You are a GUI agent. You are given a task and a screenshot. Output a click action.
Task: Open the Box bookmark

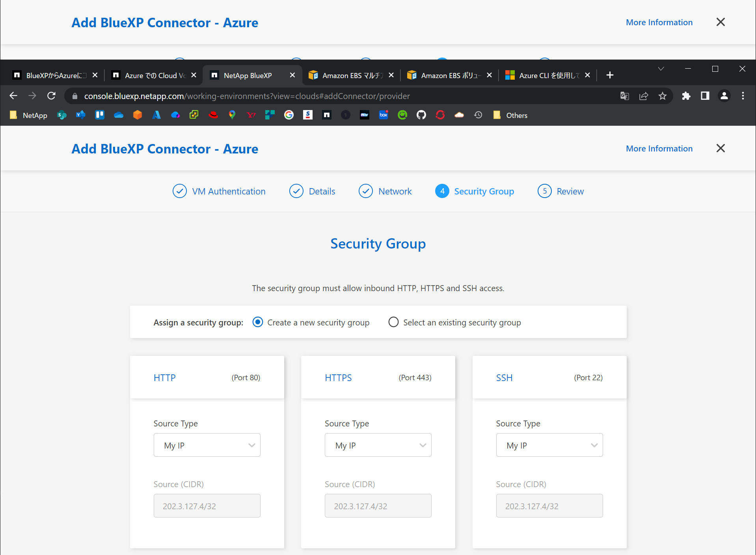point(384,115)
